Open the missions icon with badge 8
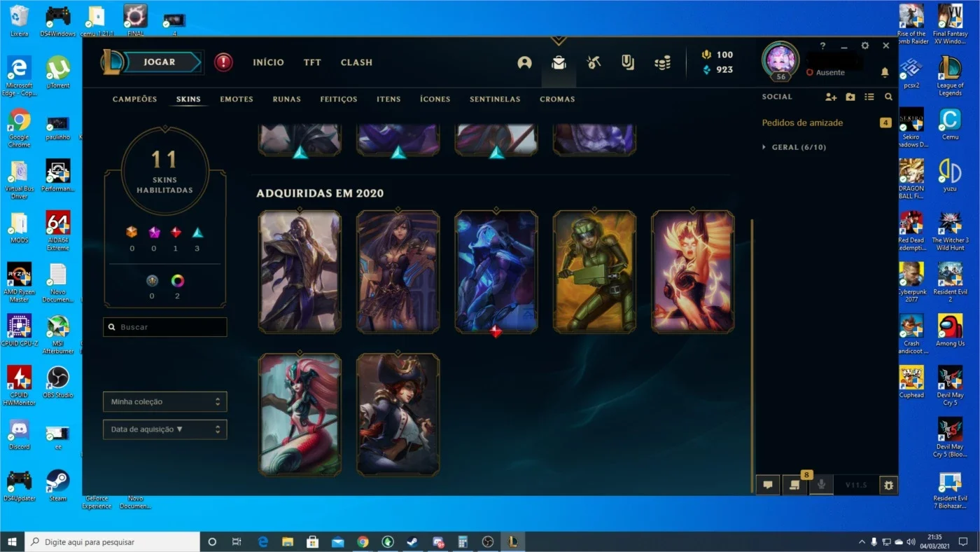 pos(794,485)
